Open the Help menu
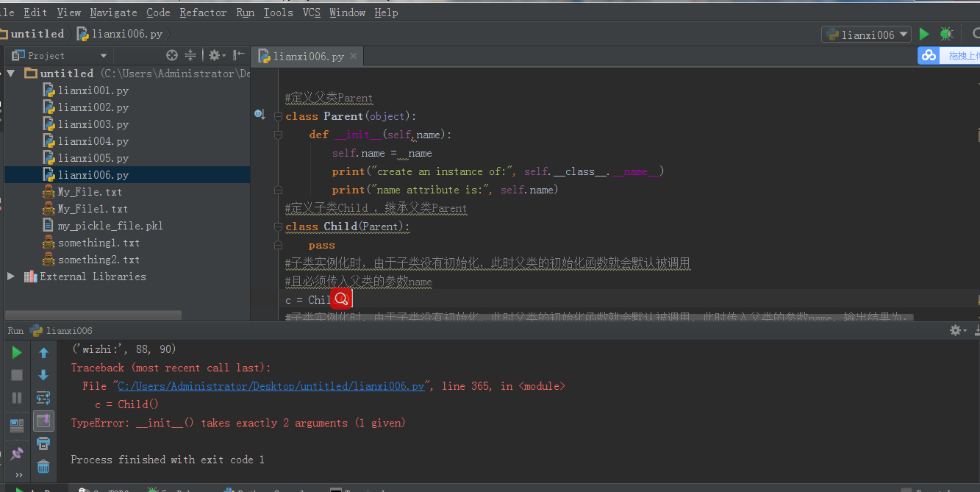Screen dimensions: 980x492 (386, 13)
